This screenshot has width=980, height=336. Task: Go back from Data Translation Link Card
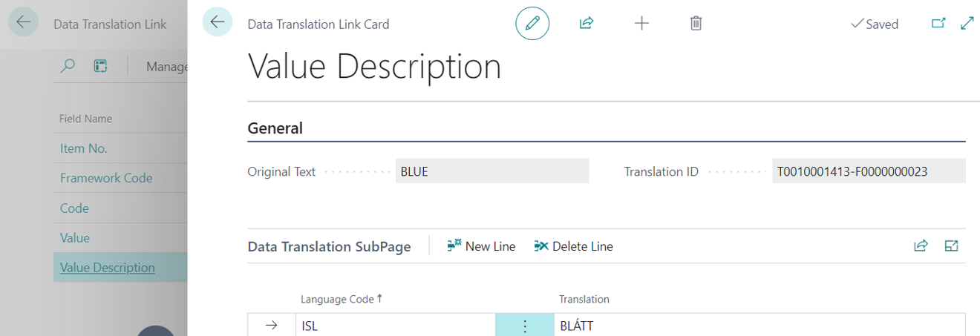(218, 23)
